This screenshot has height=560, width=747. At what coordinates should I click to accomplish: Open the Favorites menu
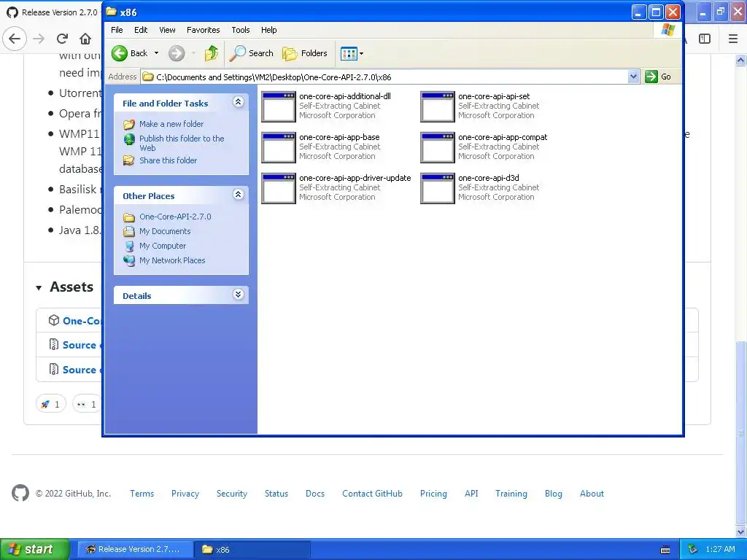pyautogui.click(x=204, y=30)
